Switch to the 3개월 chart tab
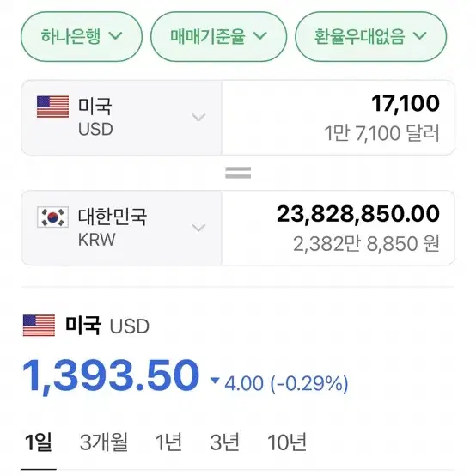 (x=104, y=442)
